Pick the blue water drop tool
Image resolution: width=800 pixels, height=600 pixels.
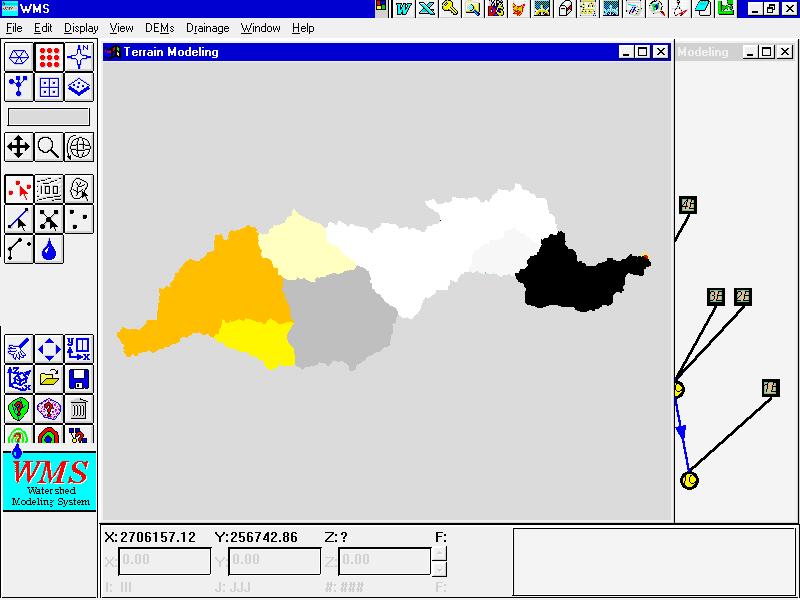[49, 249]
